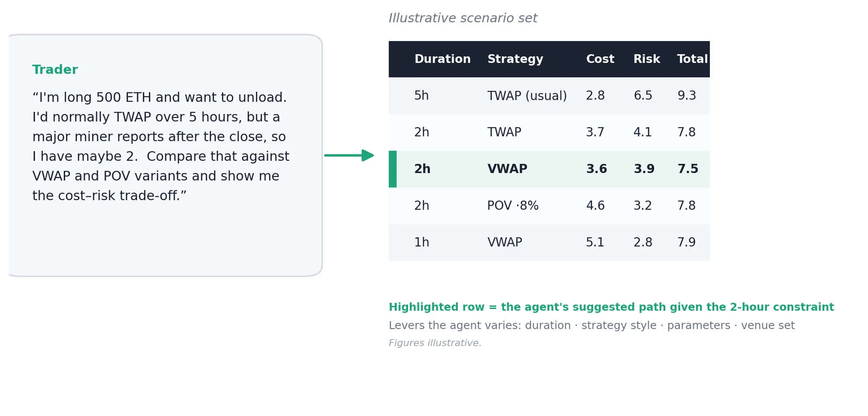This screenshot has height=416, width=868.
Task: Select the Duration column header
Action: pos(442,59)
